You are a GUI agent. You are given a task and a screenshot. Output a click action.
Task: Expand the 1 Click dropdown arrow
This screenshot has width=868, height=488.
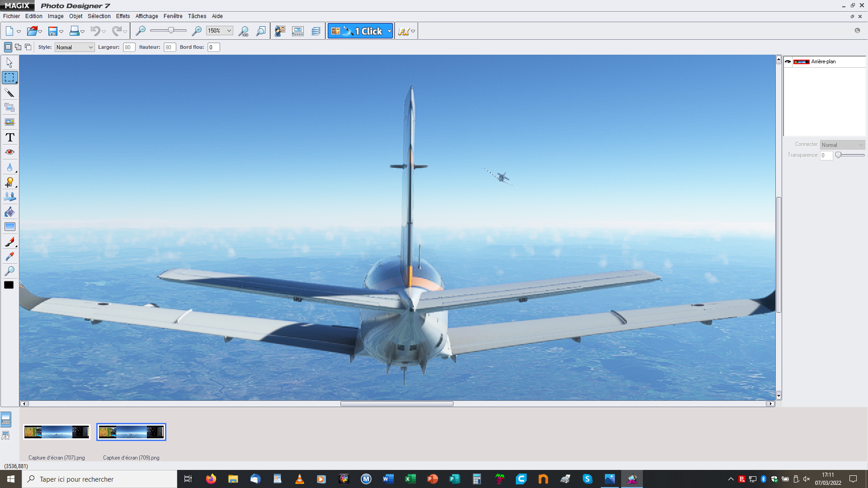[x=389, y=31]
